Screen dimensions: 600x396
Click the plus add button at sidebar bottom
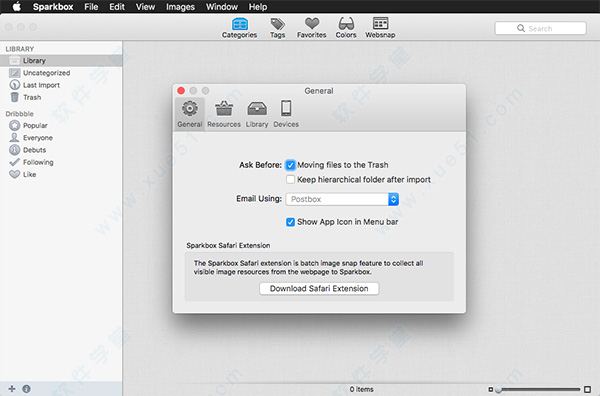(12, 389)
